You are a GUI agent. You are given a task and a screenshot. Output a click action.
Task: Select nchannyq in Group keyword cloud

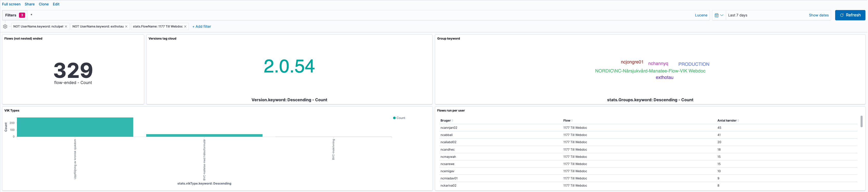658,63
